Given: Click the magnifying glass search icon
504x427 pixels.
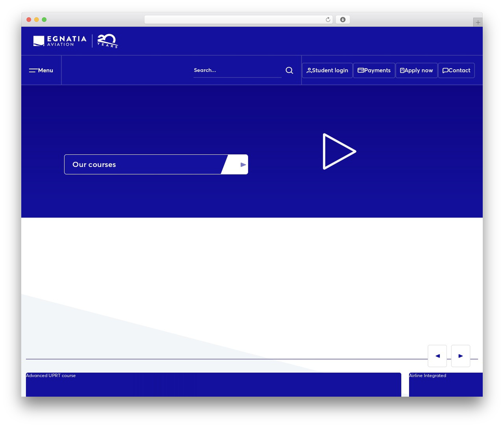Looking at the screenshot, I should (x=289, y=71).
